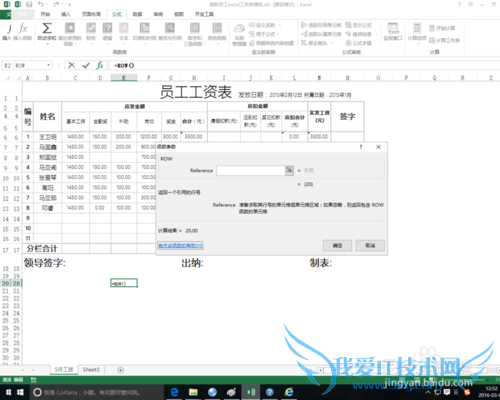Click the help question mark in 函数参数 dialog
Image resolution: width=500 pixels, height=400 pixels.
click(x=361, y=147)
